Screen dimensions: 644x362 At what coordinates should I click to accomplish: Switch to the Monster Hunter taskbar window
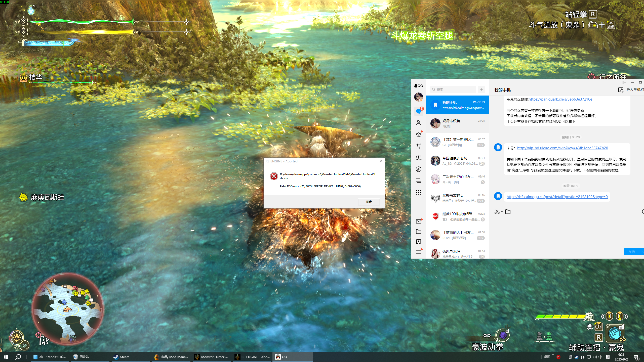pyautogui.click(x=212, y=357)
